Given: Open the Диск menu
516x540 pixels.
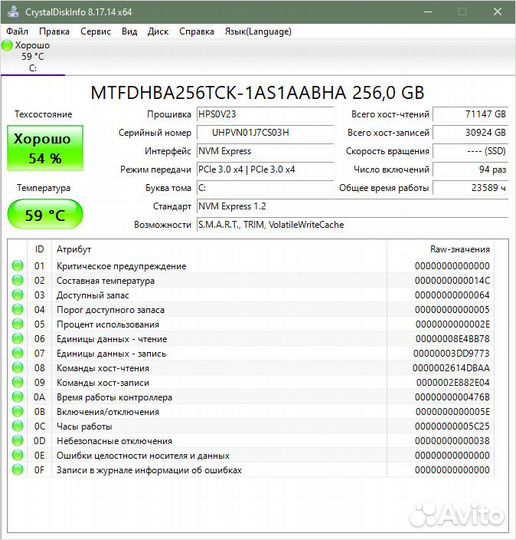Looking at the screenshot, I should coord(158,31).
